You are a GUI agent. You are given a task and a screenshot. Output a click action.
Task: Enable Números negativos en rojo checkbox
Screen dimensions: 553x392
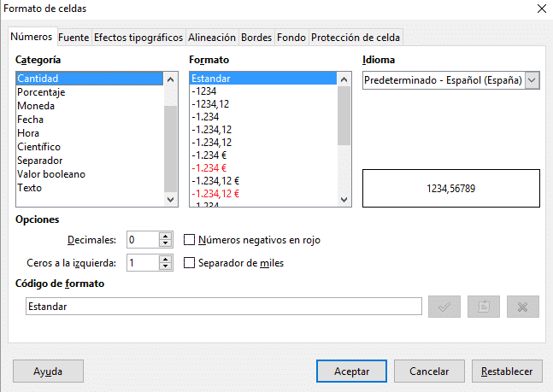coord(189,240)
